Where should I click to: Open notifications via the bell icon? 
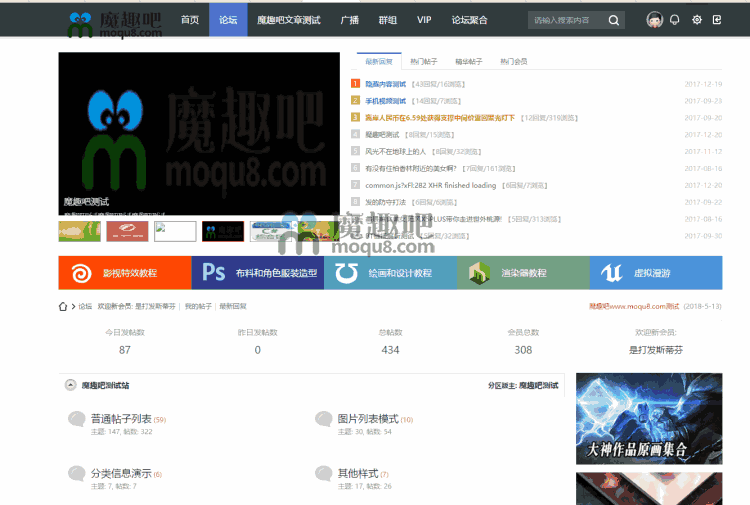[674, 20]
